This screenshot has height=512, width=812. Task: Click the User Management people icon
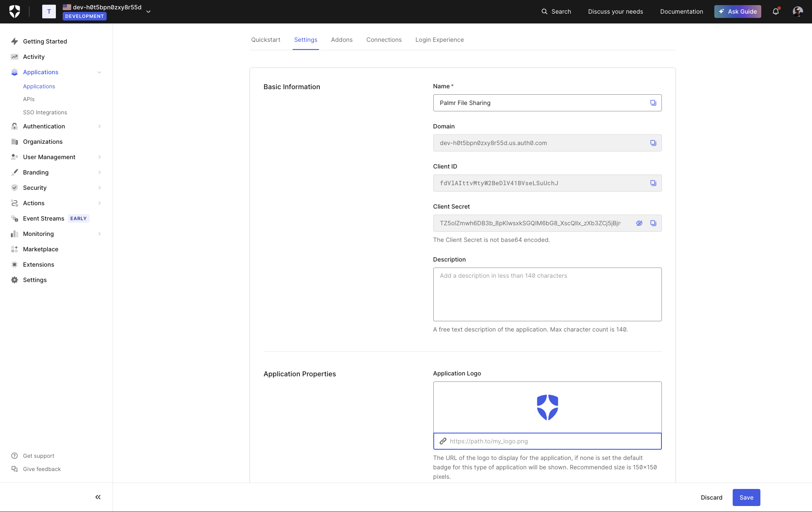[14, 157]
